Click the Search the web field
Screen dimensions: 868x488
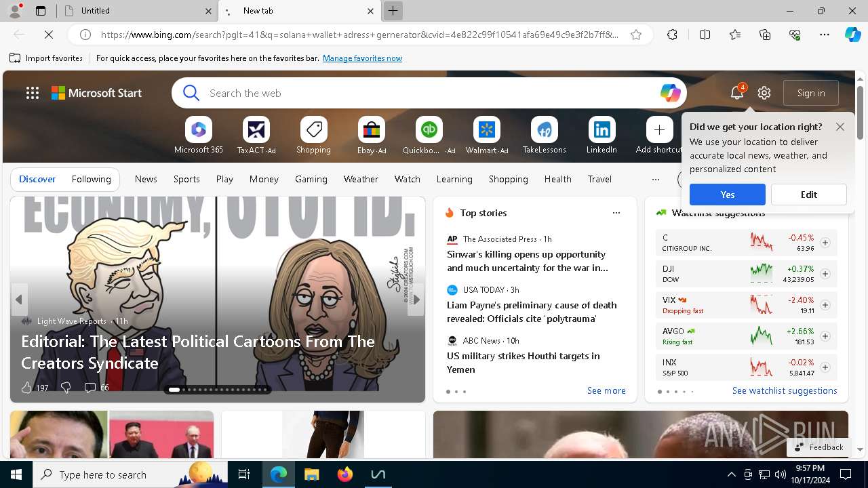coord(431,93)
